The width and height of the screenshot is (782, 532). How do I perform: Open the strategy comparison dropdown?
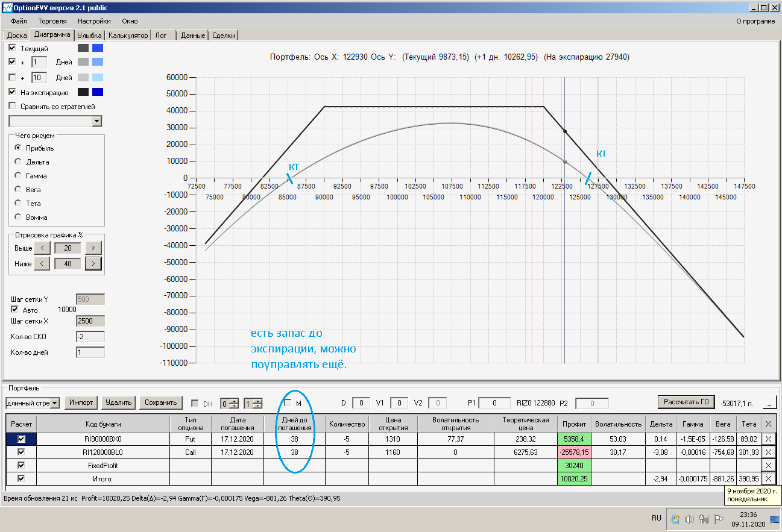click(96, 122)
